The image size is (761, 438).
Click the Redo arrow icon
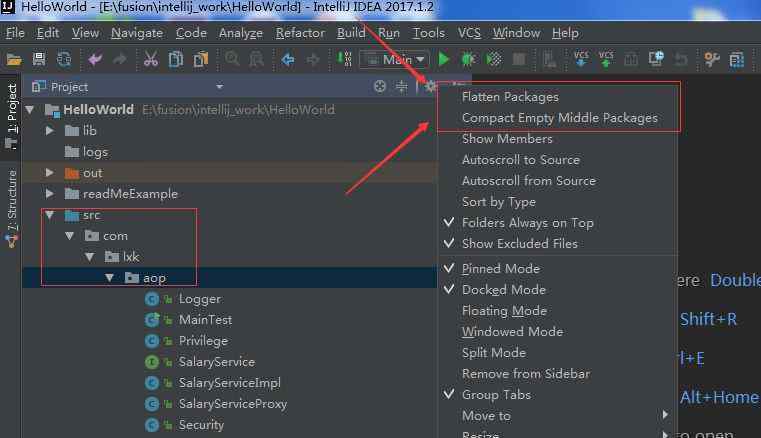119,60
